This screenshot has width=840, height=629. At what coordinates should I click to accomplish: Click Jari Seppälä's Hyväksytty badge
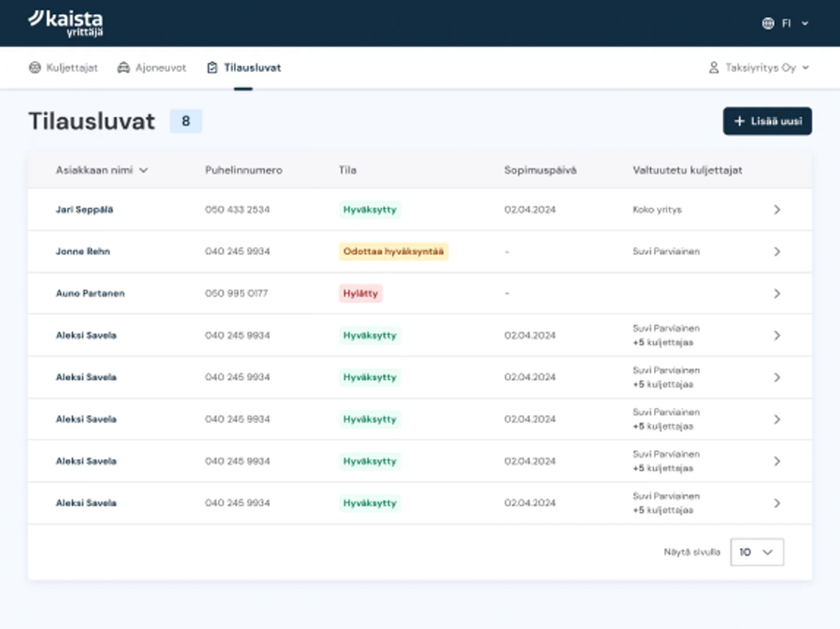(370, 210)
